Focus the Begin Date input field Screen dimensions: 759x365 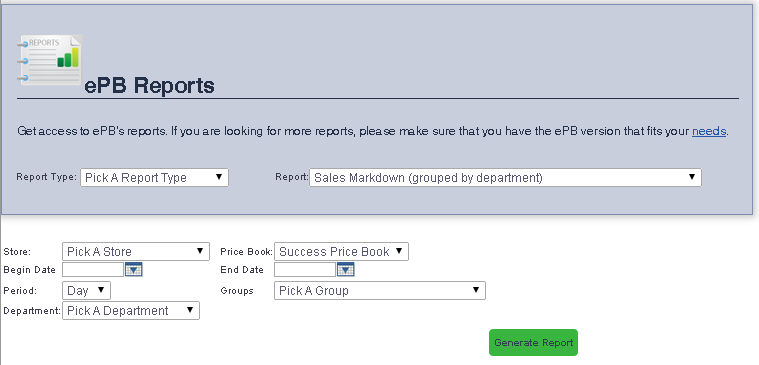93,270
